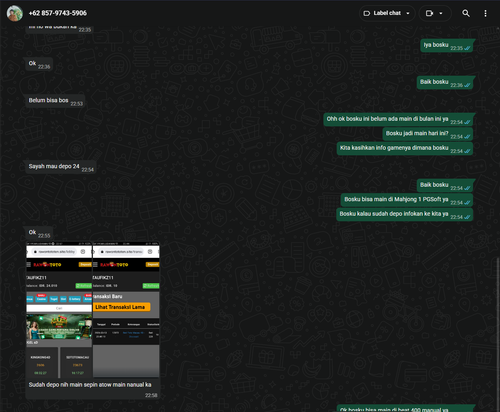
Task: Open the three-dot chat menu
Action: [485, 13]
